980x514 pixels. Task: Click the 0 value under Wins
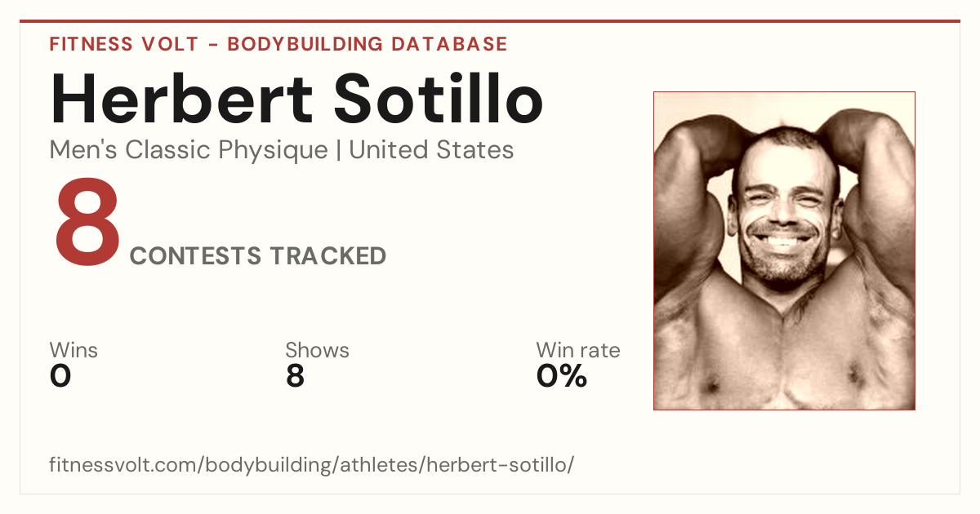click(x=60, y=376)
